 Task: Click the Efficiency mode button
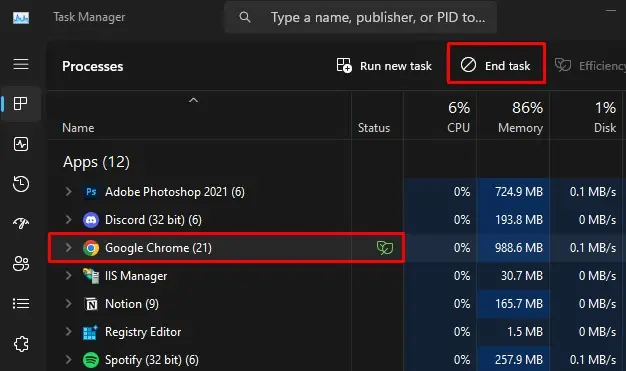[x=590, y=65]
